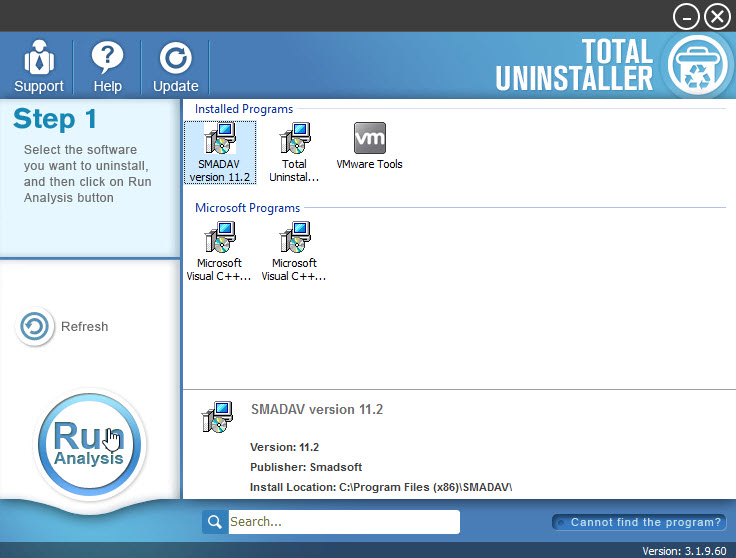Image resolution: width=736 pixels, height=558 pixels.
Task: Click the 'Publisher: Smadsoft' text
Action: (x=306, y=467)
